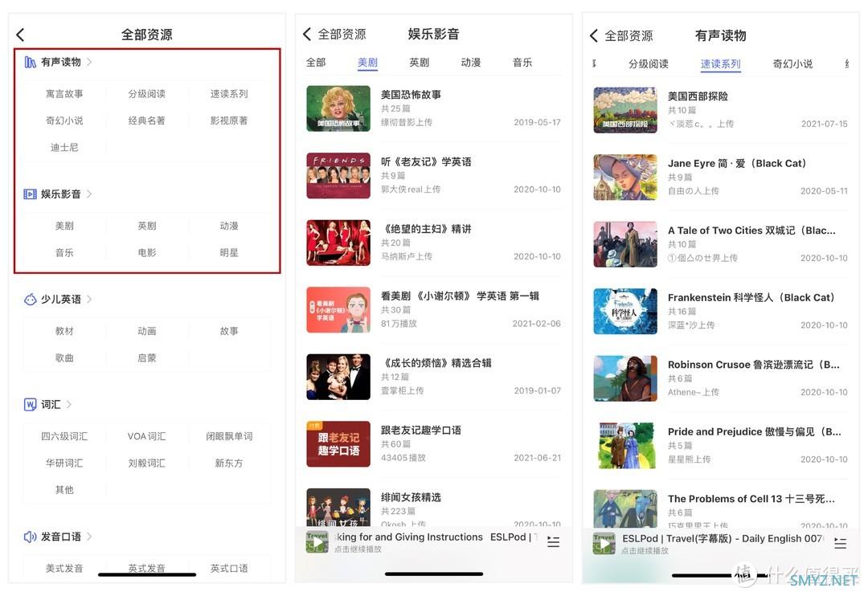Image resolution: width=868 pixels, height=596 pixels.
Task: Open 动画 under 少儿英语
Action: (147, 331)
